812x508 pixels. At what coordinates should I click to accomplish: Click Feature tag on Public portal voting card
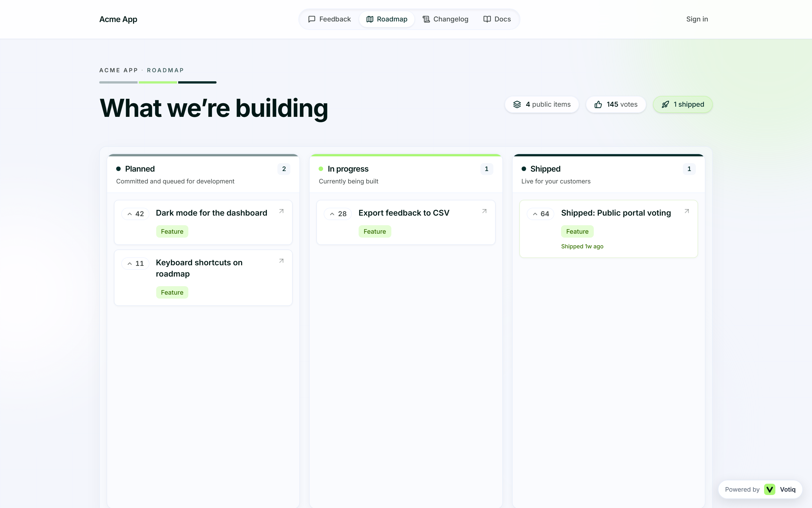coord(577,231)
